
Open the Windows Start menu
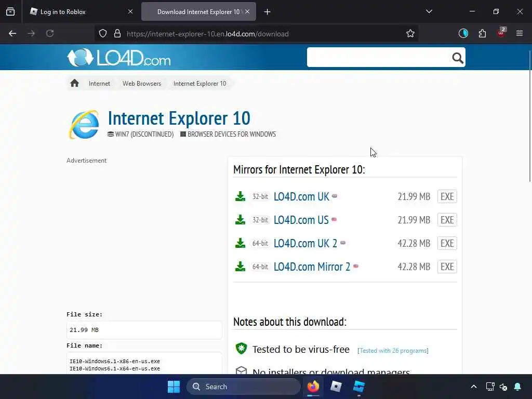point(174,387)
